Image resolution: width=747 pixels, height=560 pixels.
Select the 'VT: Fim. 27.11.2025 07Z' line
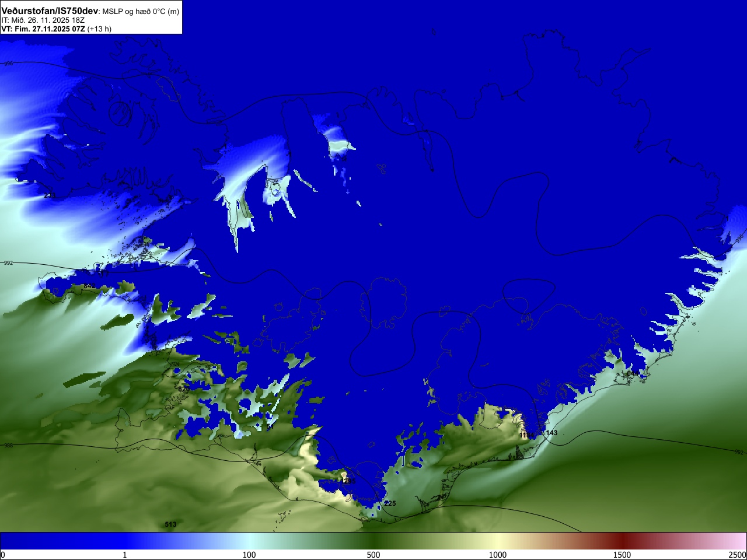(x=43, y=29)
